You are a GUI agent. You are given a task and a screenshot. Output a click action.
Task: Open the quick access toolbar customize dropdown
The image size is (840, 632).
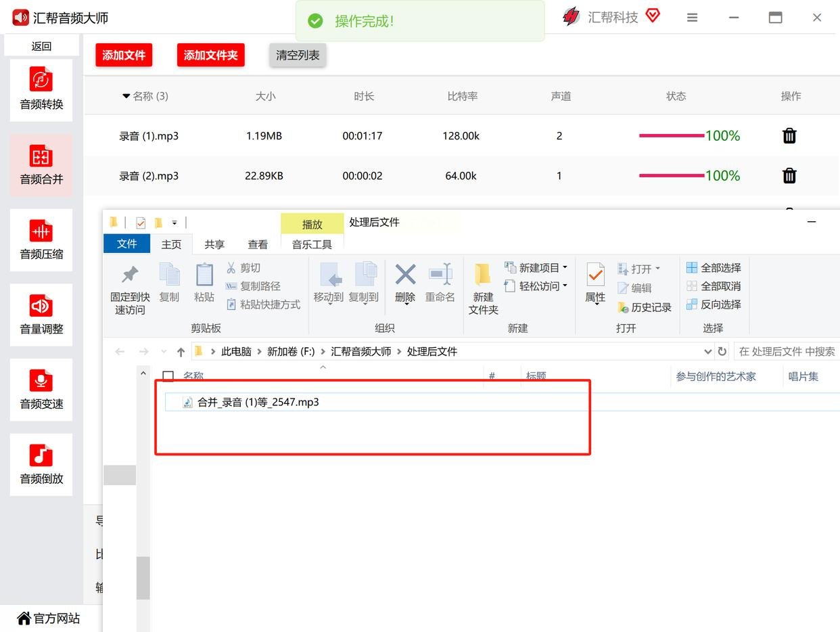pos(174,223)
